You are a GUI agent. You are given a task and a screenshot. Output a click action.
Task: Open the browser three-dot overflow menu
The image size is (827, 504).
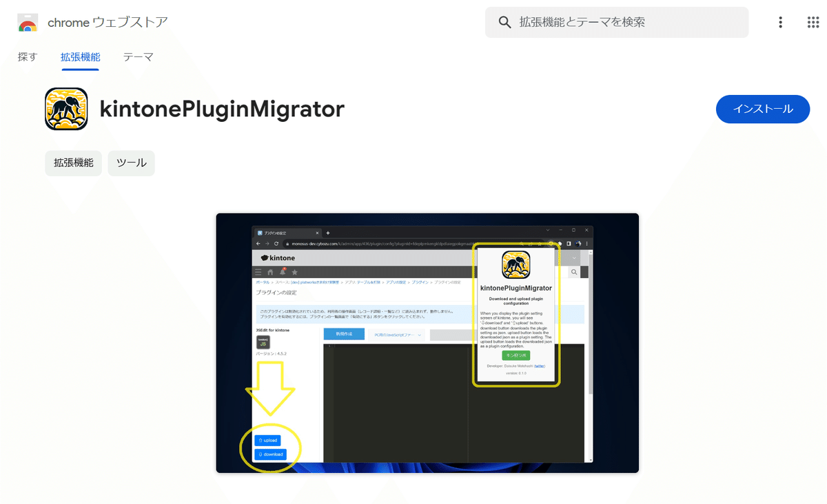(x=780, y=22)
